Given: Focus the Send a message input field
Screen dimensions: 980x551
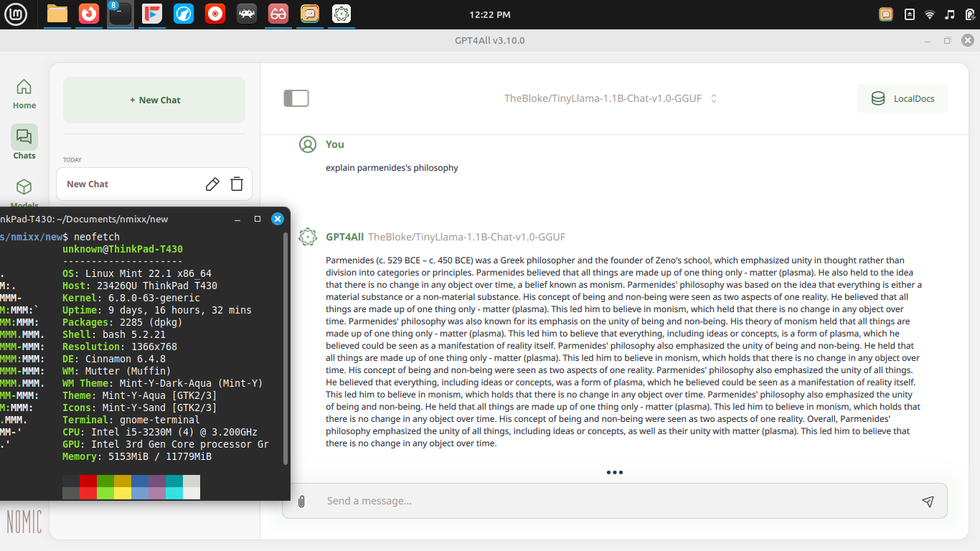Looking at the screenshot, I should [615, 501].
